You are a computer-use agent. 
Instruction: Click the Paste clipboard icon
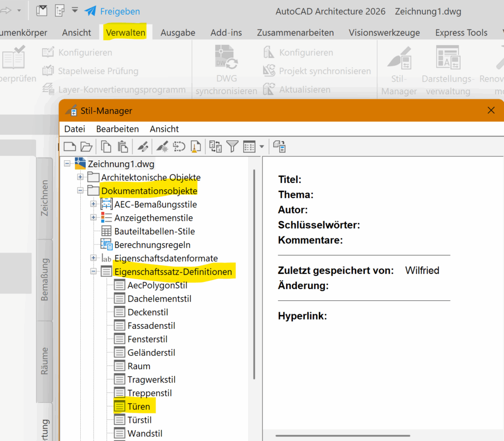point(123,146)
